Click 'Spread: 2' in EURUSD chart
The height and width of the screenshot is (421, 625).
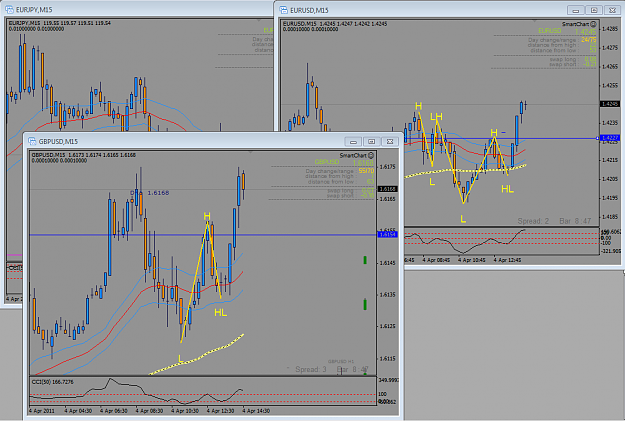pos(533,221)
